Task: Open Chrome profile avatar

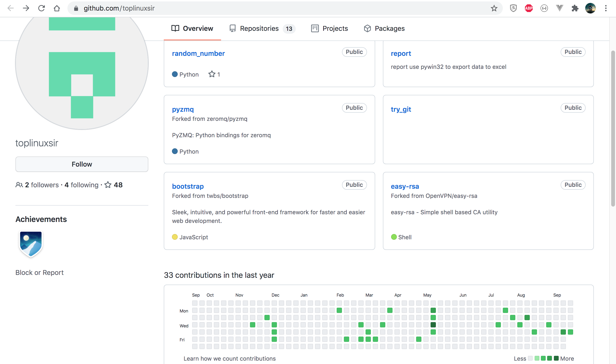Action: tap(590, 8)
